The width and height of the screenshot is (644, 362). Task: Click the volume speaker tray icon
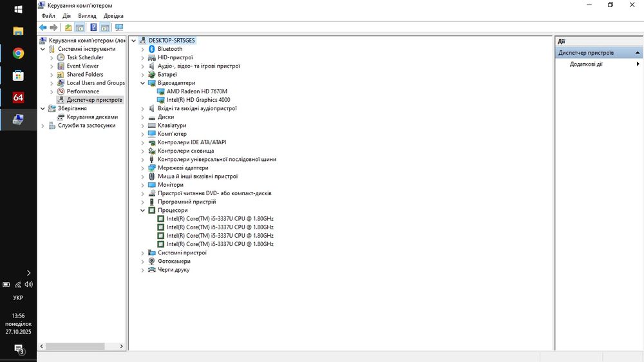28,284
